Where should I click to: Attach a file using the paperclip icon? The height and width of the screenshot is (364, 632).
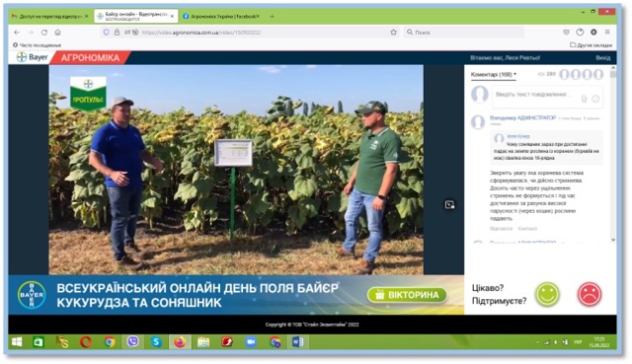(x=584, y=99)
